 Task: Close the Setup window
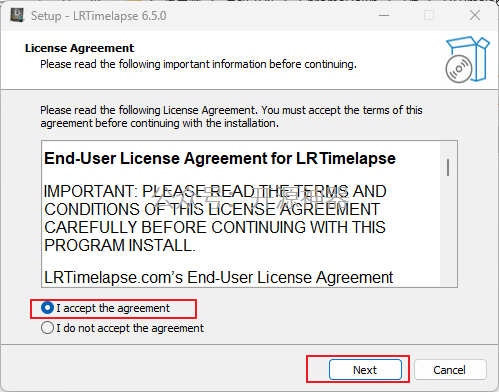[475, 15]
